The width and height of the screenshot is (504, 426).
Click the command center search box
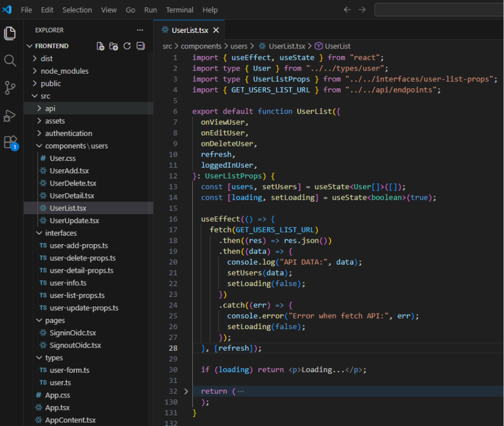tap(439, 10)
